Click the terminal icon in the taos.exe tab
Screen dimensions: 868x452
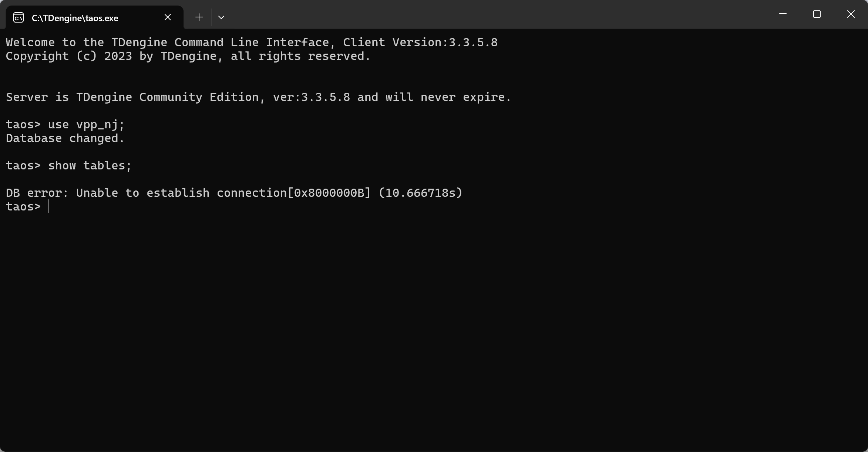[x=18, y=17]
